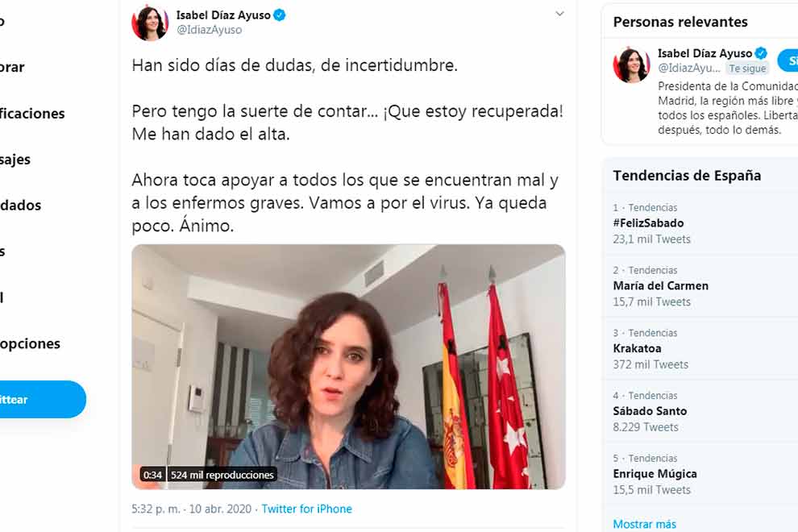The width and height of the screenshot is (798, 532).
Task: Open the @IdiazAyuso handle in tweet header
Action: [x=209, y=30]
